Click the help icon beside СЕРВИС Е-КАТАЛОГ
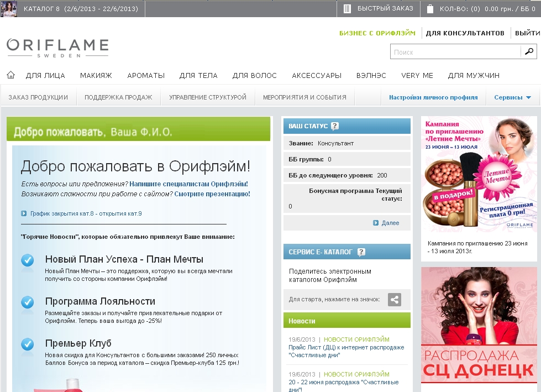The width and height of the screenshot is (541, 392). 361,252
